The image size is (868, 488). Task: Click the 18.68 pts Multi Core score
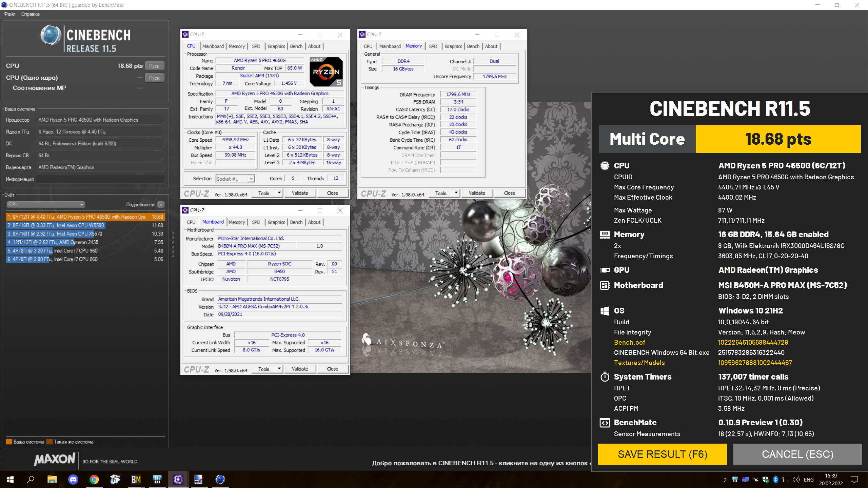click(x=778, y=139)
